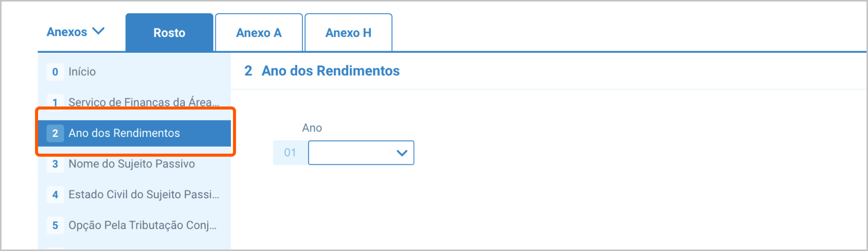
Task: Click the number 0 badge beside Início
Action: 55,72
